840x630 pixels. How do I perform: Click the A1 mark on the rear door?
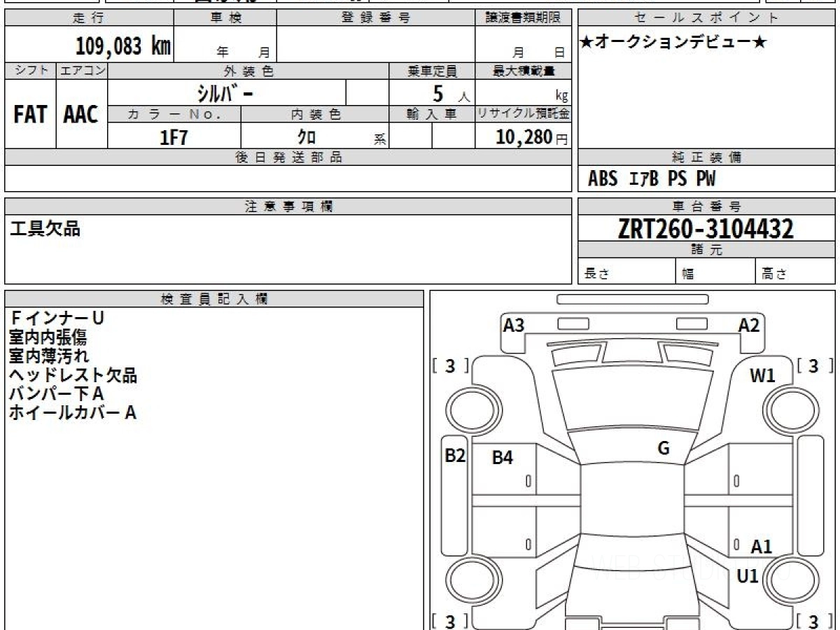coord(762,547)
